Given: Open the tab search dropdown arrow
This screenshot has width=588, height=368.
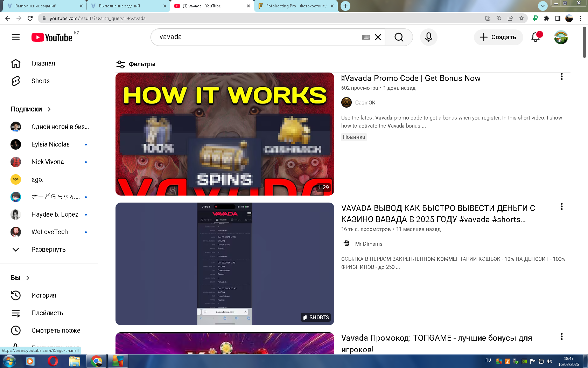Looking at the screenshot, I should point(542,6).
